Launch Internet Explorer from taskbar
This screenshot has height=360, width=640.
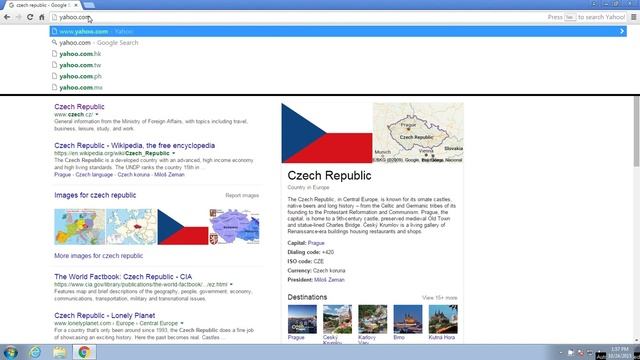pos(36,352)
